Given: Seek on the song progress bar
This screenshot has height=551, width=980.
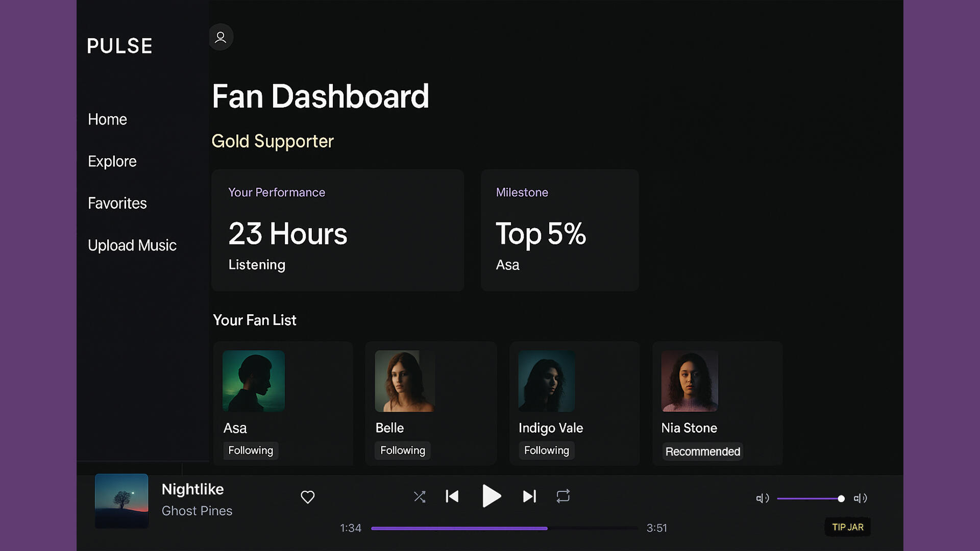Looking at the screenshot, I should tap(504, 529).
